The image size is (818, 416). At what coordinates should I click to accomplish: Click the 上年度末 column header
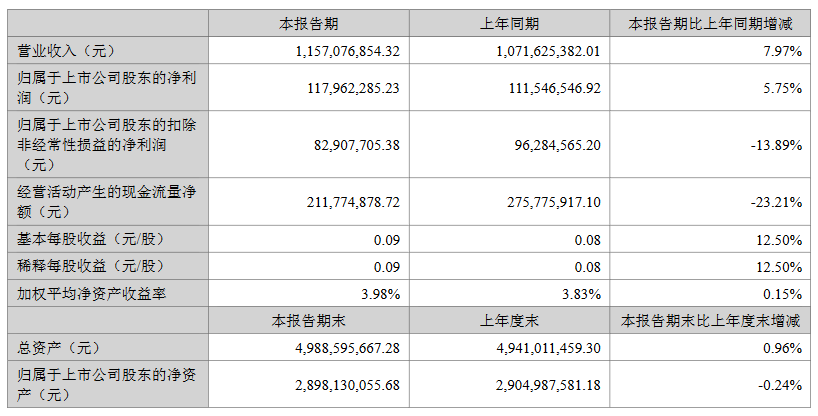tap(510, 321)
